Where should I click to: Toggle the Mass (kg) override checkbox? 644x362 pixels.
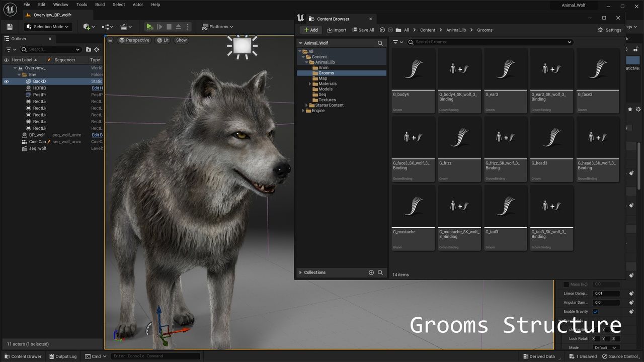tap(566, 285)
